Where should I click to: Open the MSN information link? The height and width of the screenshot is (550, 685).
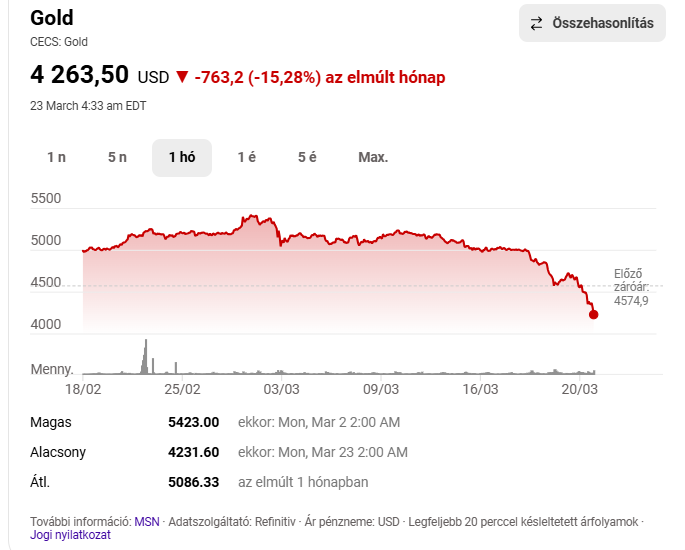(147, 521)
